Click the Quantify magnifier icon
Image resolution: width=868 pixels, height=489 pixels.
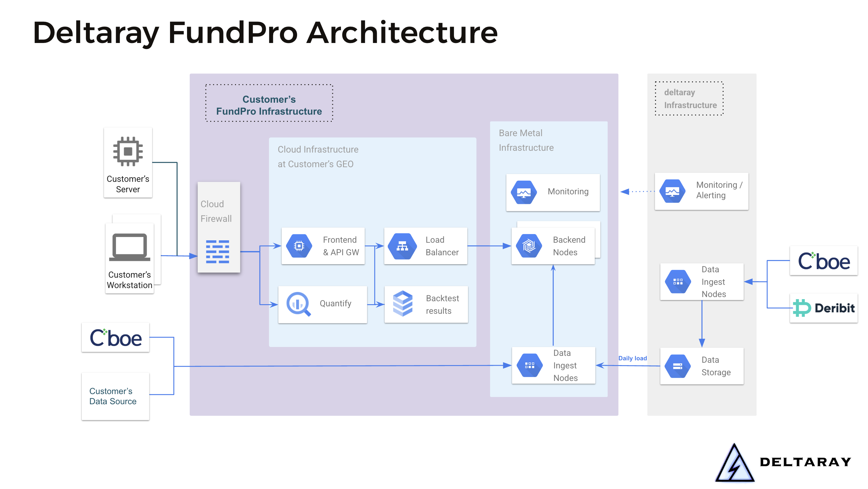[x=299, y=304]
